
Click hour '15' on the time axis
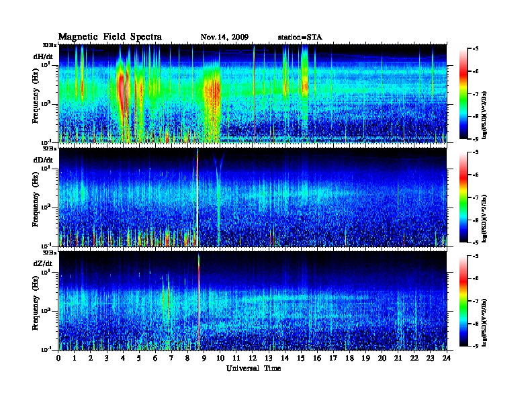tap(301, 358)
